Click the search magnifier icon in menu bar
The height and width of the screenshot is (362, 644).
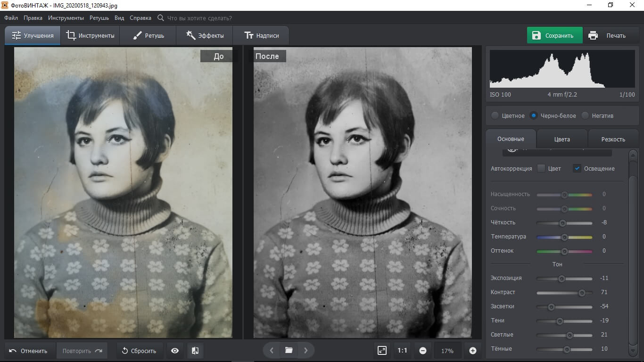(161, 18)
